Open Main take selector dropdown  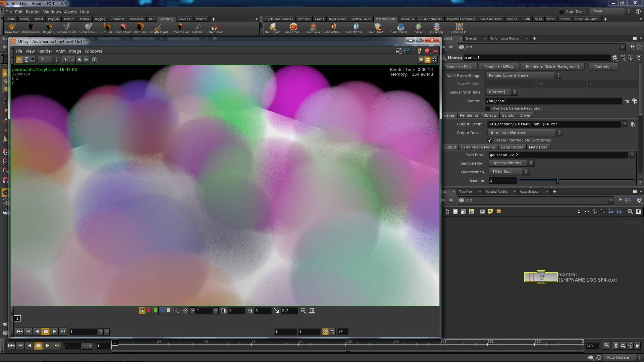point(610,11)
